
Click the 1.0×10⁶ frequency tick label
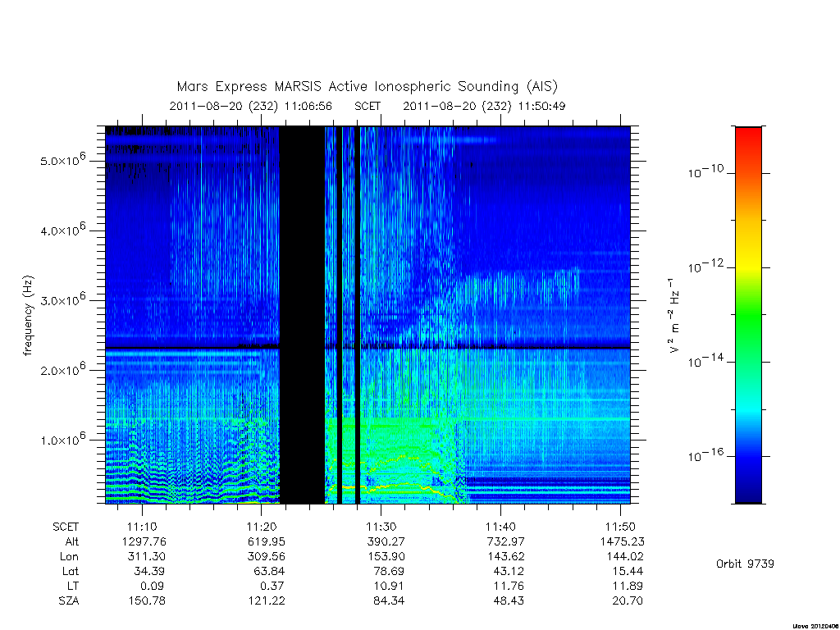tap(62, 439)
